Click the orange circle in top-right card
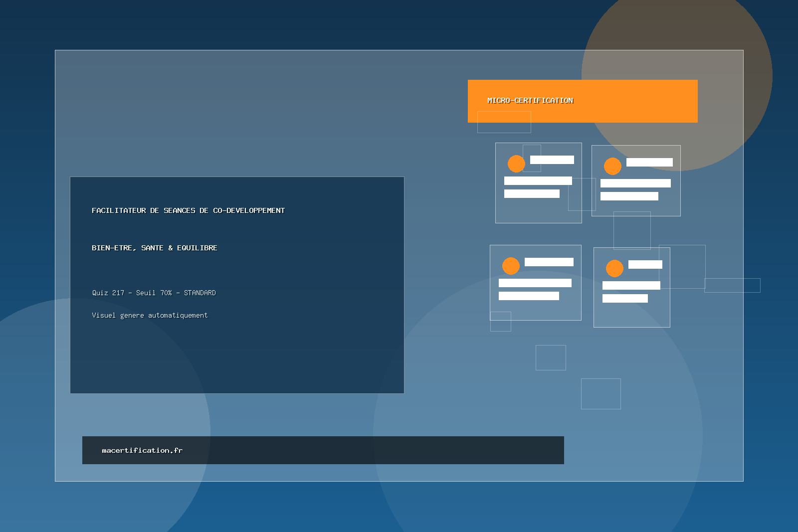798x532 pixels. click(x=612, y=166)
